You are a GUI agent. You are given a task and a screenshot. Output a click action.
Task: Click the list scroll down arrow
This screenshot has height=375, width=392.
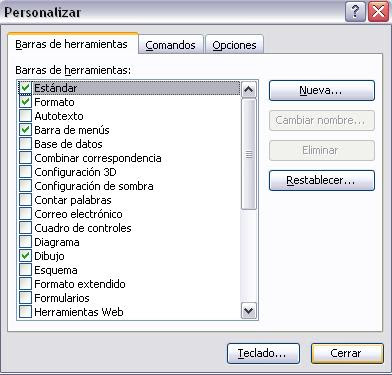[249, 311]
